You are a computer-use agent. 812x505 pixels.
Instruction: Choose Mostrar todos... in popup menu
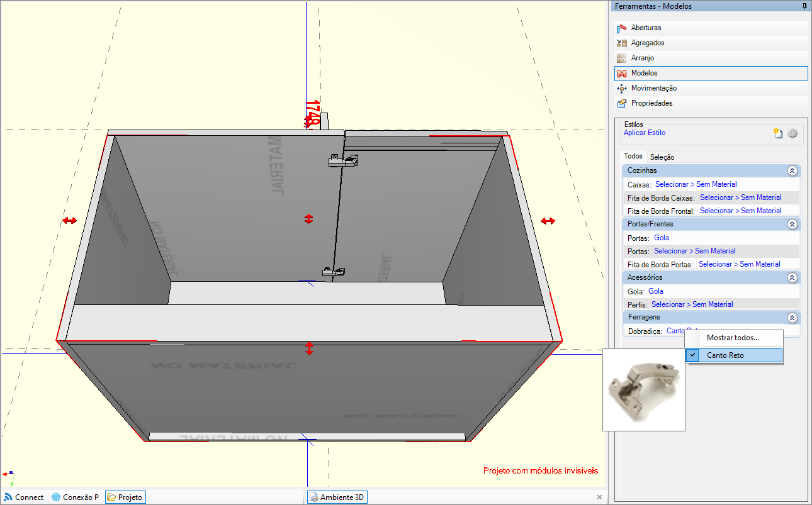(734, 338)
